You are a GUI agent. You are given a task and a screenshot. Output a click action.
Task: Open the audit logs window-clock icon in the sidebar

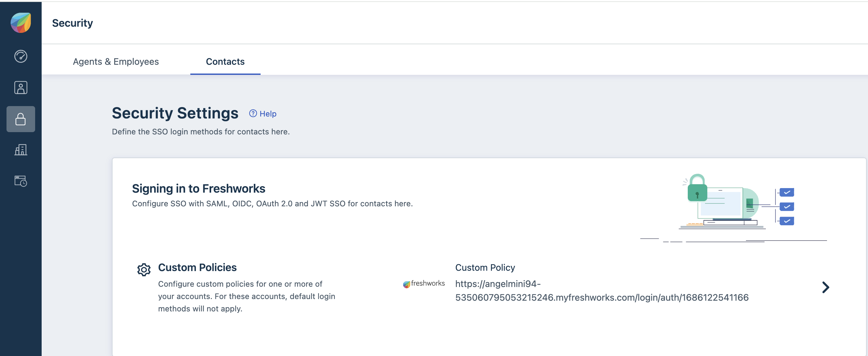[21, 181]
